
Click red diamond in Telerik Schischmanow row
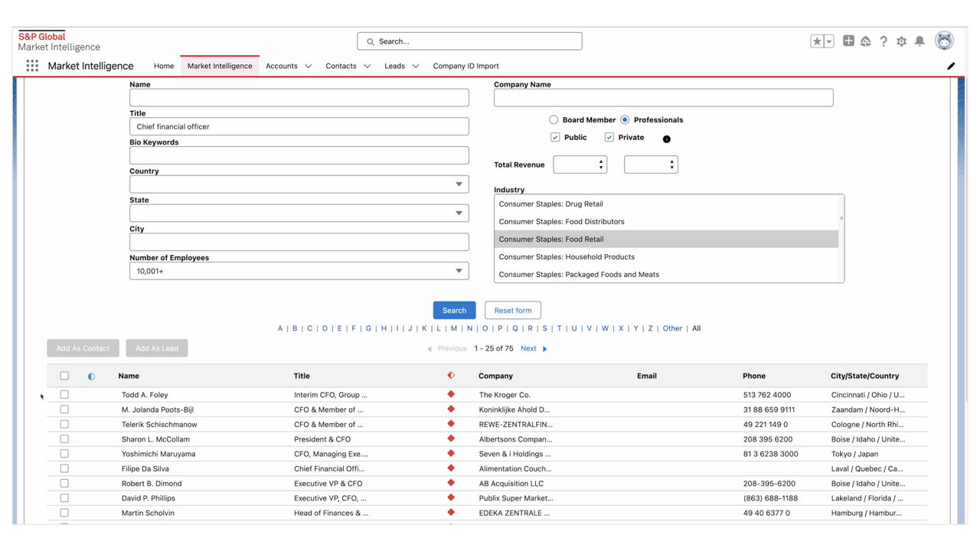[x=451, y=423]
